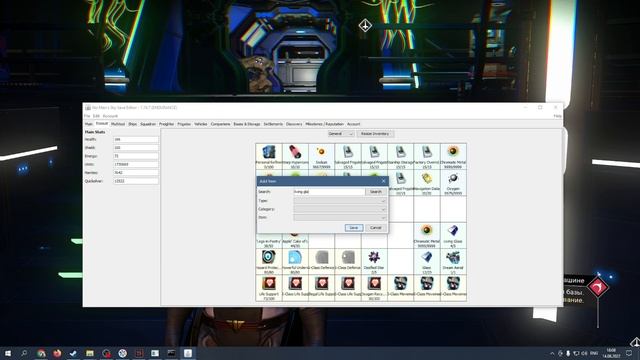Click the Quicksilver value field

[136, 181]
